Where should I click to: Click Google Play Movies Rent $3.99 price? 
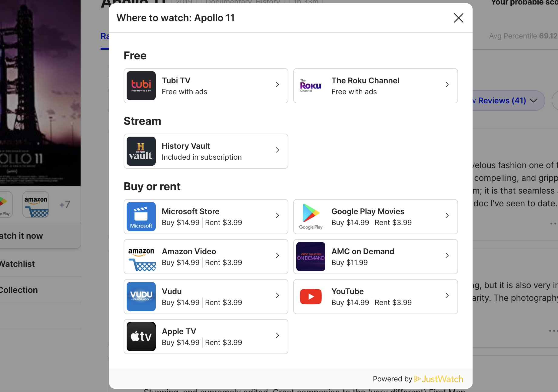pyautogui.click(x=393, y=223)
